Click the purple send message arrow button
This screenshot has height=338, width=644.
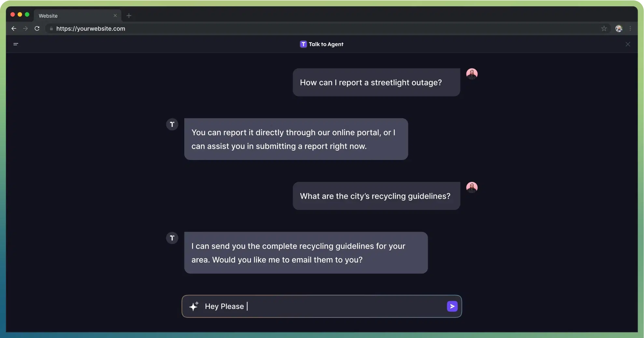click(452, 306)
